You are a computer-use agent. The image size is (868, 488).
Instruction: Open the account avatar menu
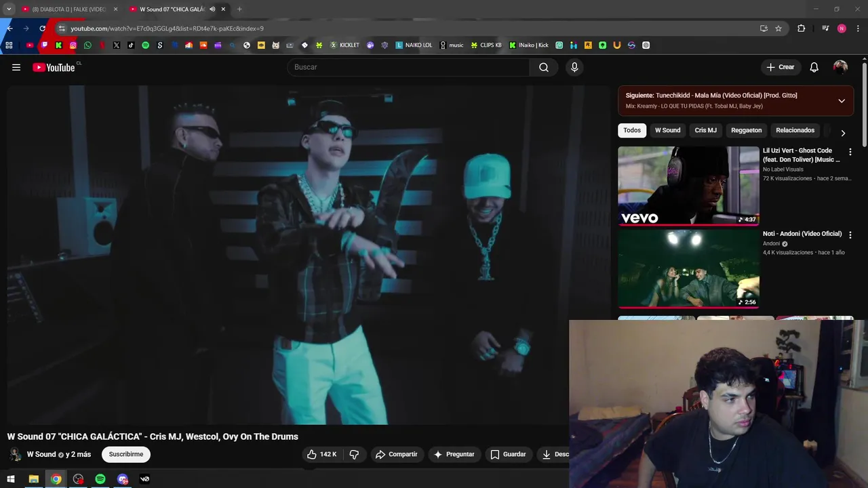click(840, 67)
